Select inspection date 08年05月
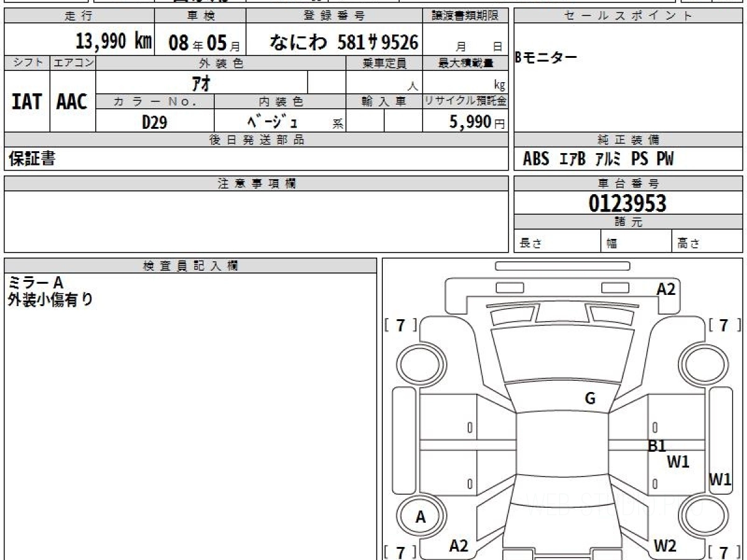 pyautogui.click(x=204, y=42)
